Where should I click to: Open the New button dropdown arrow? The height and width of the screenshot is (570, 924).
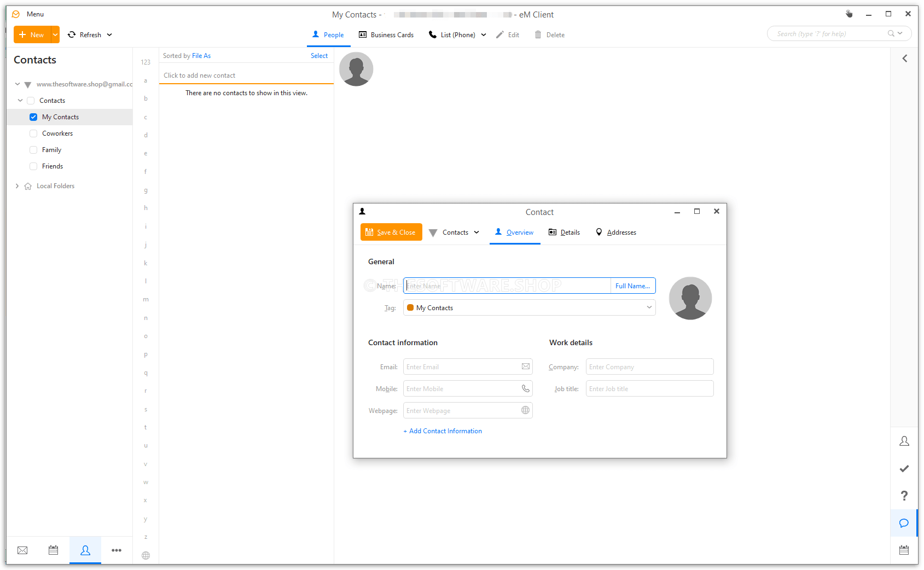coord(55,34)
